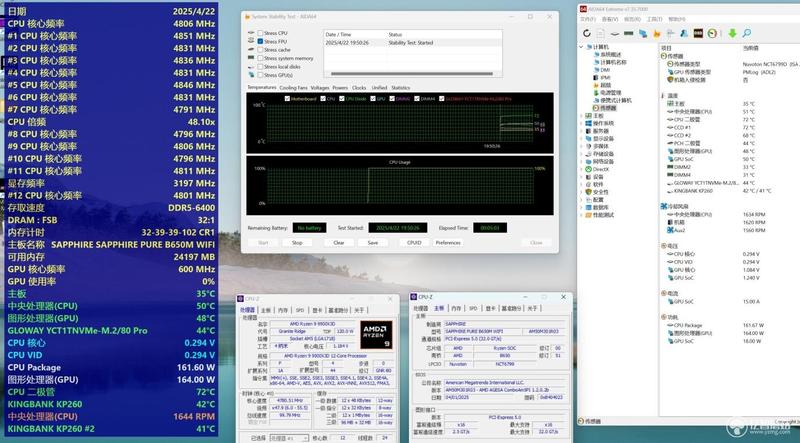The height and width of the screenshot is (443, 800).
Task: Click the Save button in Stability Test
Action: coord(373,243)
